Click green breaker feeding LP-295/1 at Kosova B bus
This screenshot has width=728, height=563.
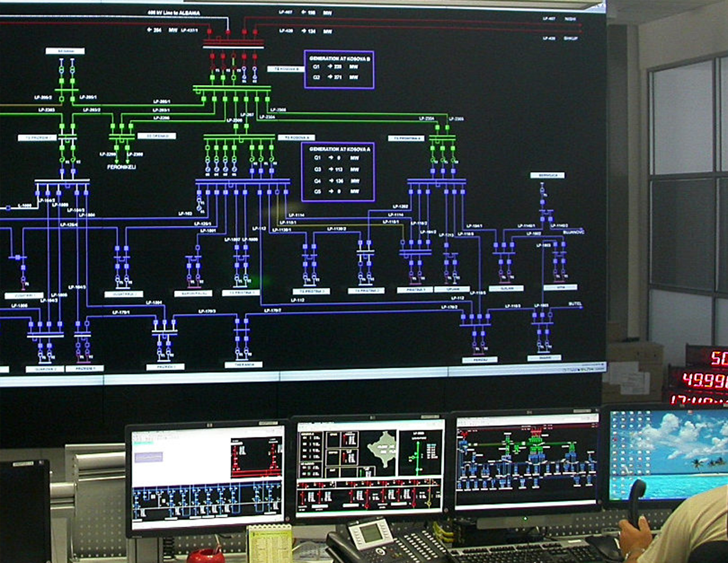204,99
